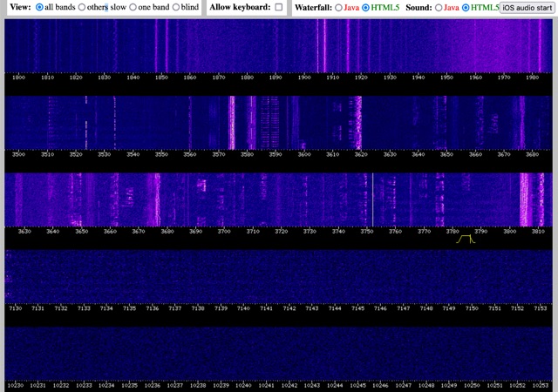Set Waterfall to HTML5

368,7
